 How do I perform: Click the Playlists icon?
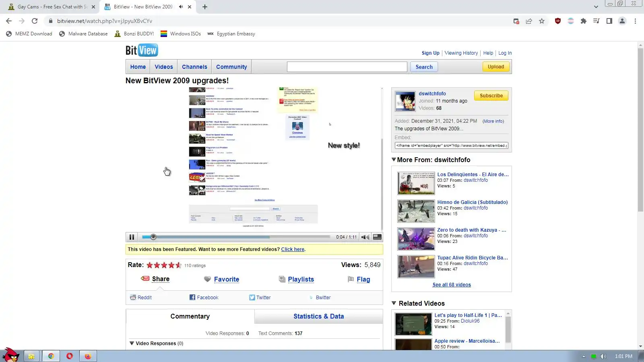coord(282,279)
